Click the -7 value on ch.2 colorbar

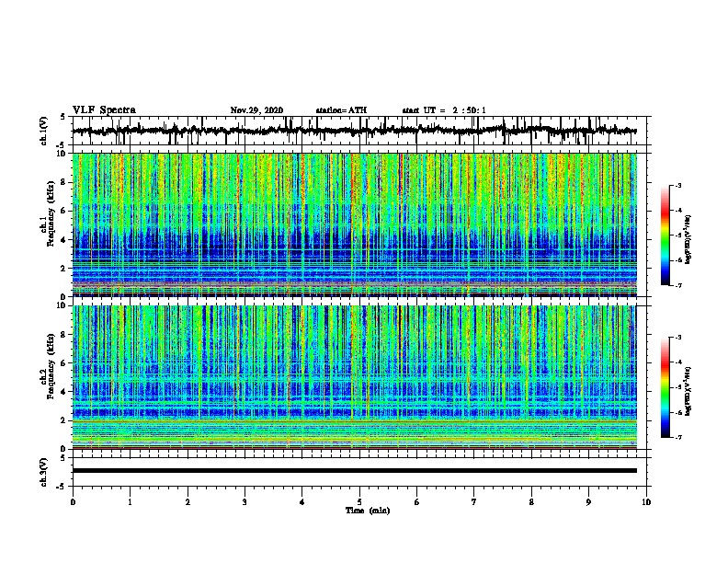pyautogui.click(x=678, y=437)
